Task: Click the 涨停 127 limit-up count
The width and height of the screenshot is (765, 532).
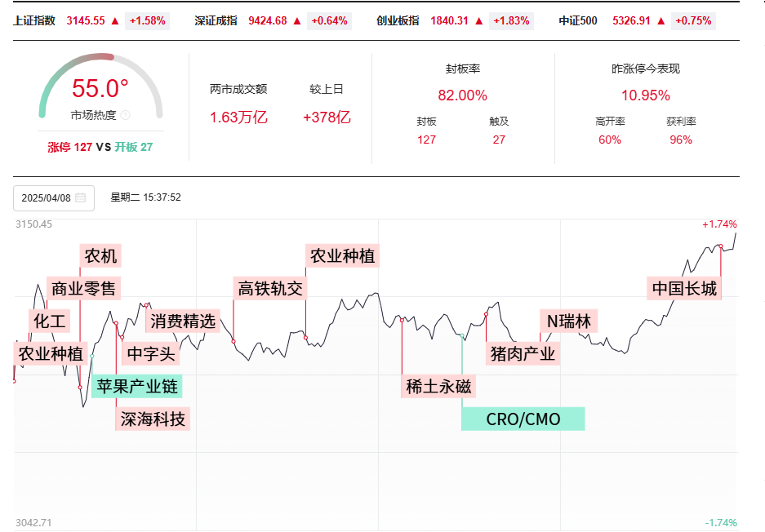Action: [69, 147]
